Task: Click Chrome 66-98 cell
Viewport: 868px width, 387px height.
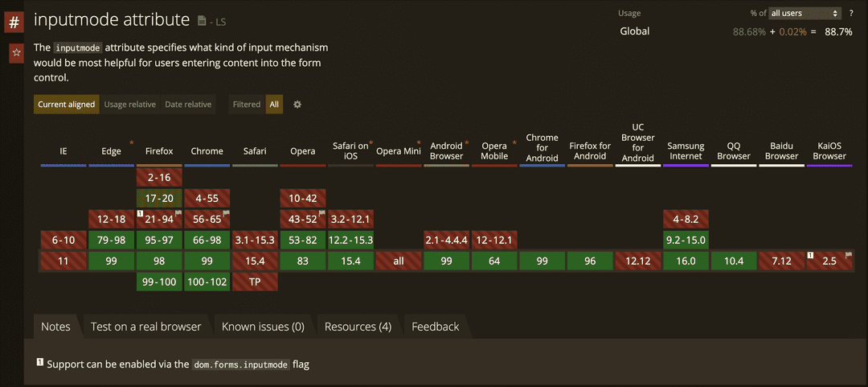Action: (207, 240)
